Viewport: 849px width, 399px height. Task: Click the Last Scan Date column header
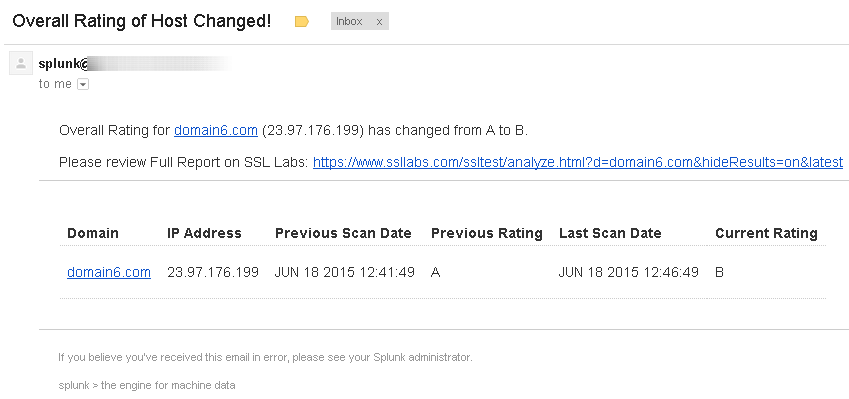610,233
